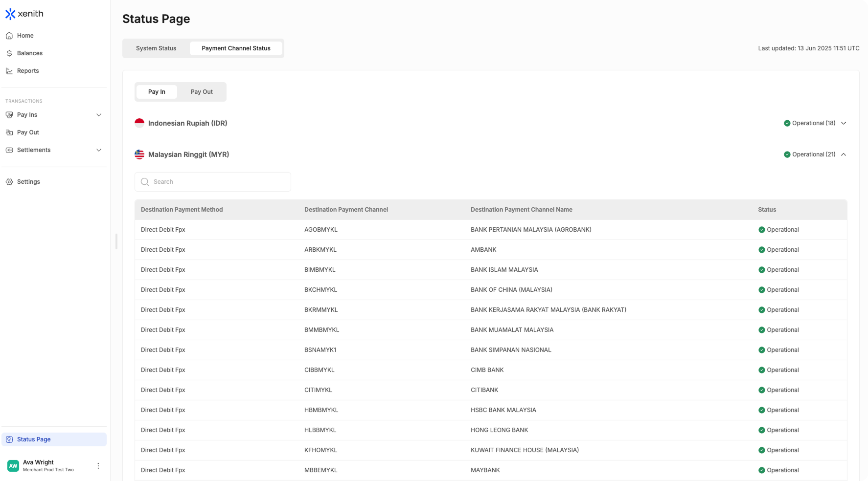Click the status check icon in BIMBMYKL row
The width and height of the screenshot is (868, 481).
762,270
